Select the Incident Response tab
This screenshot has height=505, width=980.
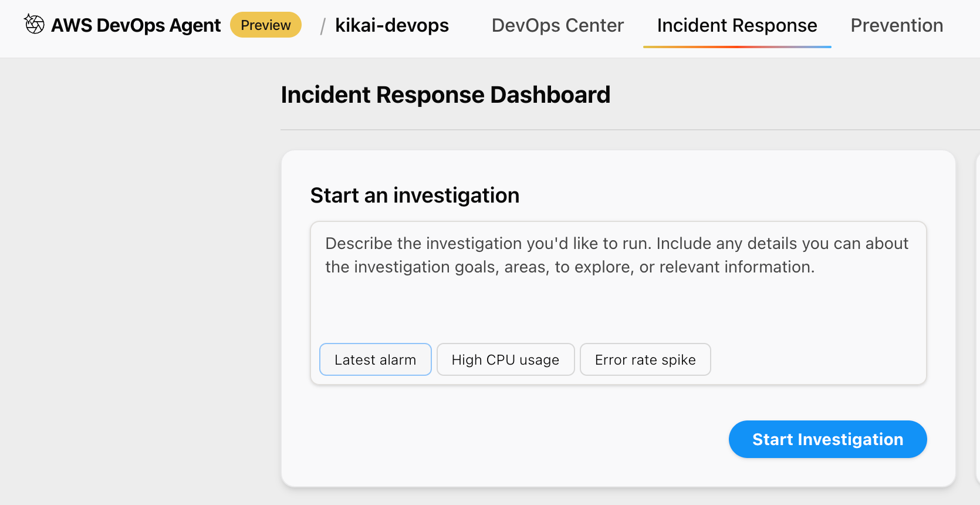click(736, 25)
